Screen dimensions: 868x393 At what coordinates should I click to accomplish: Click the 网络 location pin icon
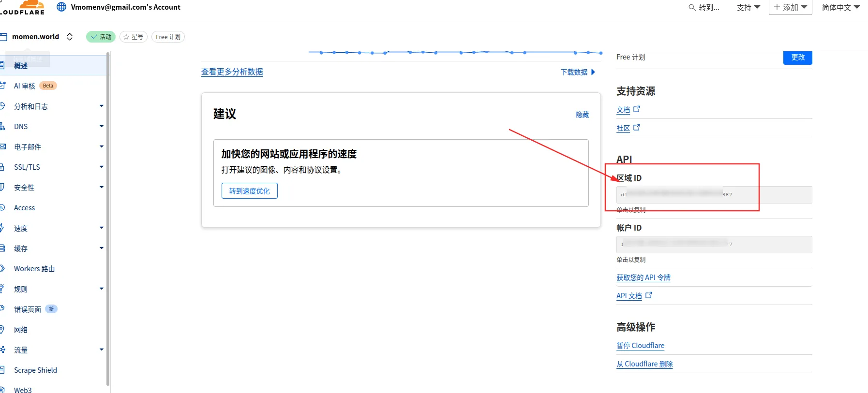2,329
